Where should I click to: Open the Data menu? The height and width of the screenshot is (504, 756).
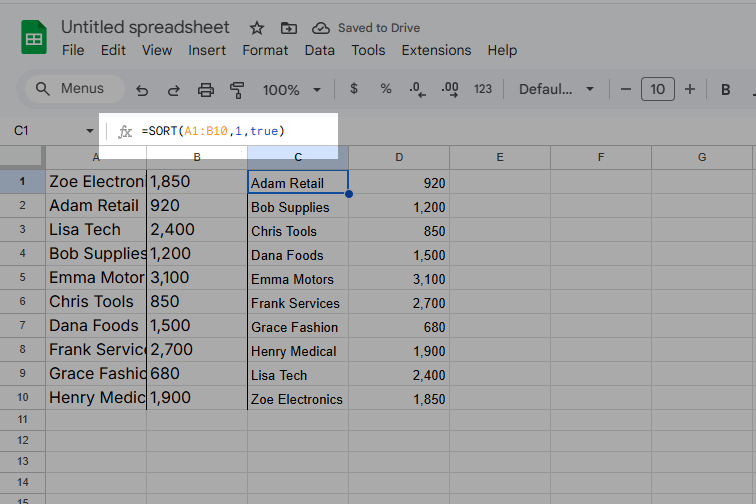click(x=319, y=50)
